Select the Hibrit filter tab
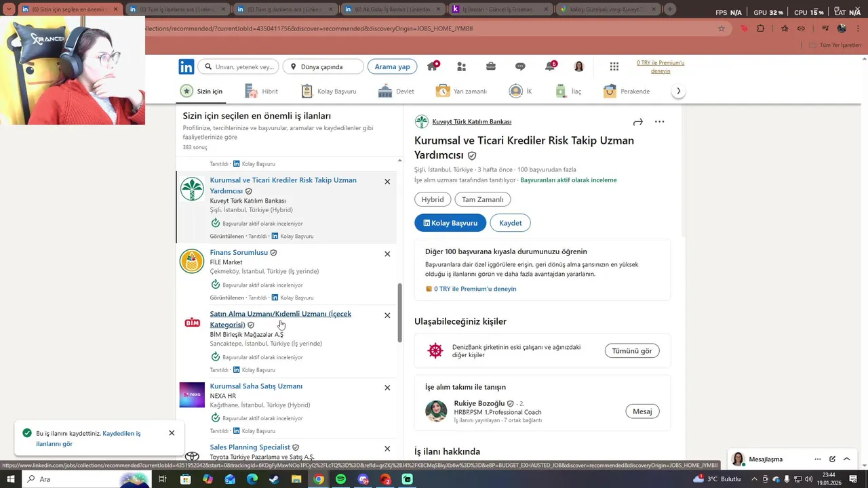The image size is (868, 488). tap(261, 91)
